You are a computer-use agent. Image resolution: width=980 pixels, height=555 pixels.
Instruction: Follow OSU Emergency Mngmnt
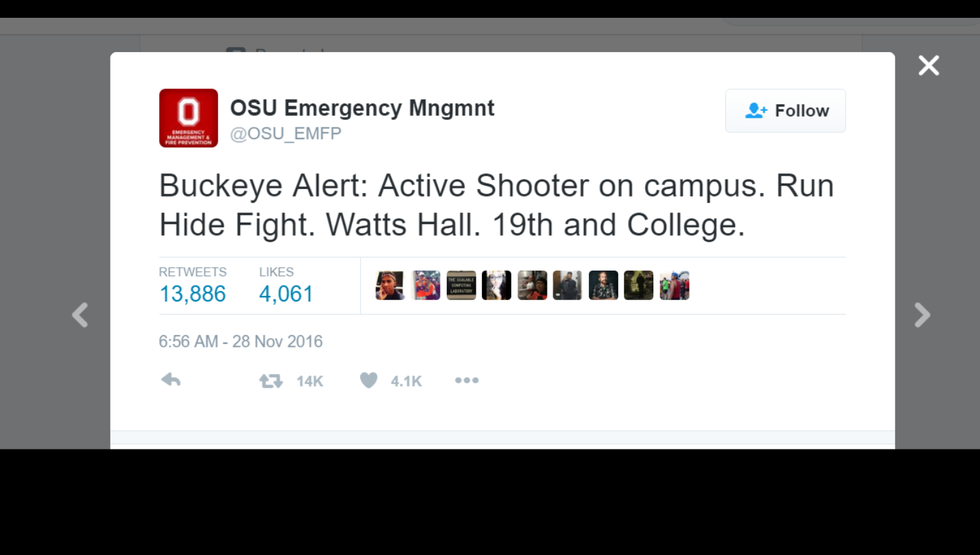click(x=785, y=111)
